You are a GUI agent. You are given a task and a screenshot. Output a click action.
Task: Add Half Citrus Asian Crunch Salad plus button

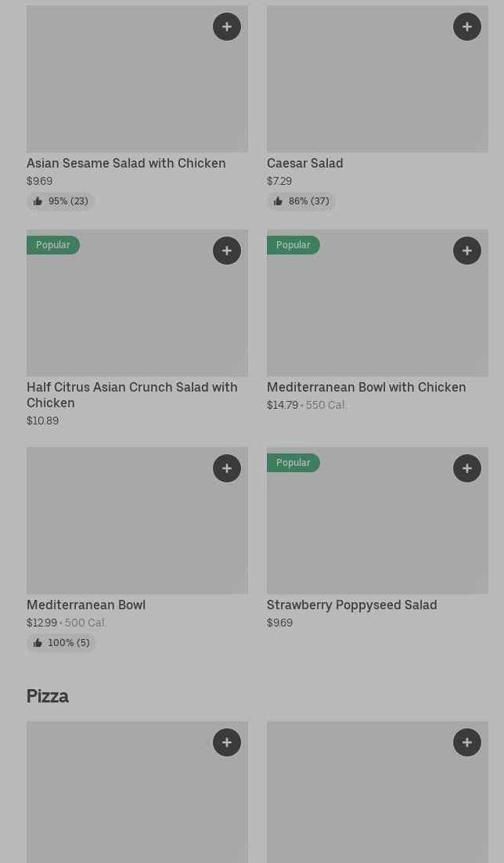(227, 251)
